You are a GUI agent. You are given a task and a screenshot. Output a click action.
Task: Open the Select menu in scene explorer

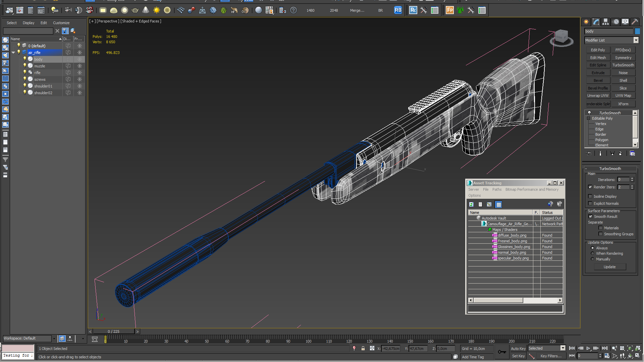click(x=12, y=23)
